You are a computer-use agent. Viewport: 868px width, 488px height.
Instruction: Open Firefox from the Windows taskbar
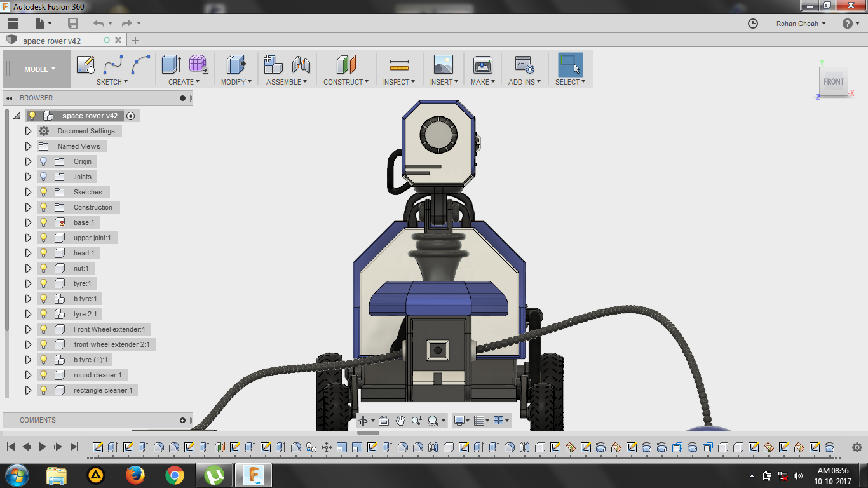click(x=135, y=475)
